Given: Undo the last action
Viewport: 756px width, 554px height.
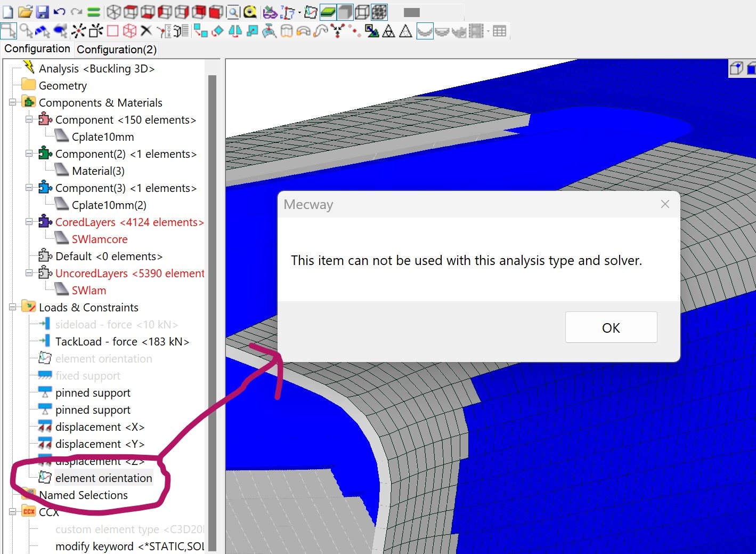Looking at the screenshot, I should [59, 12].
